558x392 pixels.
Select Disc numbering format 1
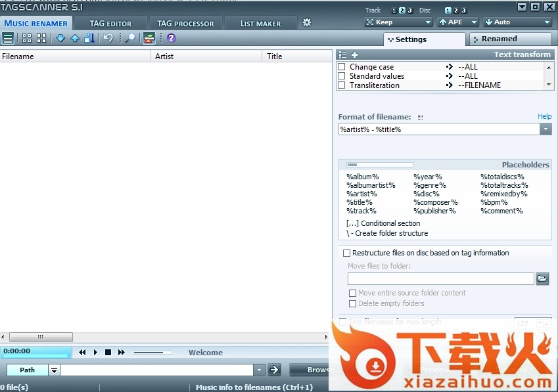coord(448,11)
